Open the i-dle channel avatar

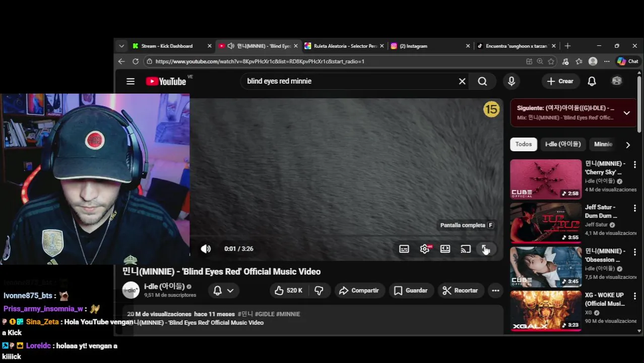pos(131,290)
